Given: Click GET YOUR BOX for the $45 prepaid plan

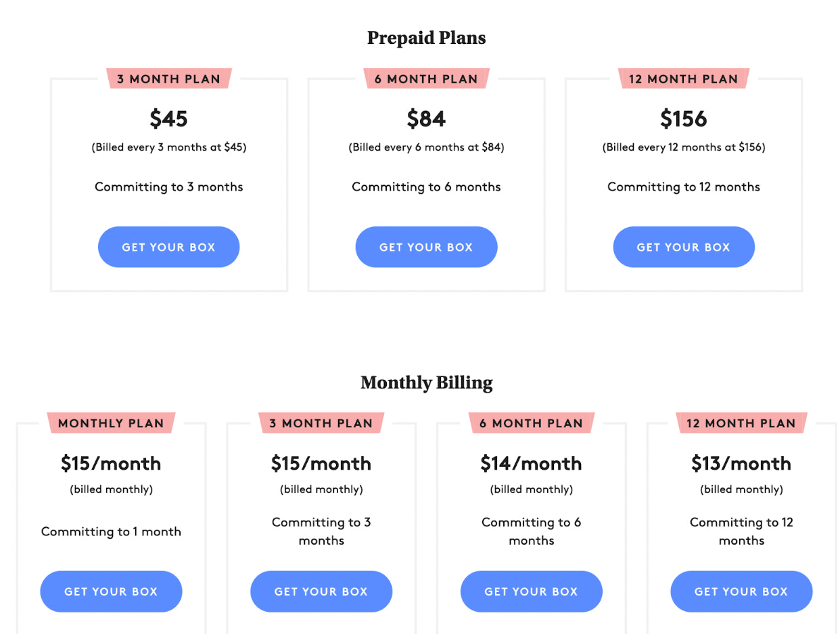Looking at the screenshot, I should 168,247.
